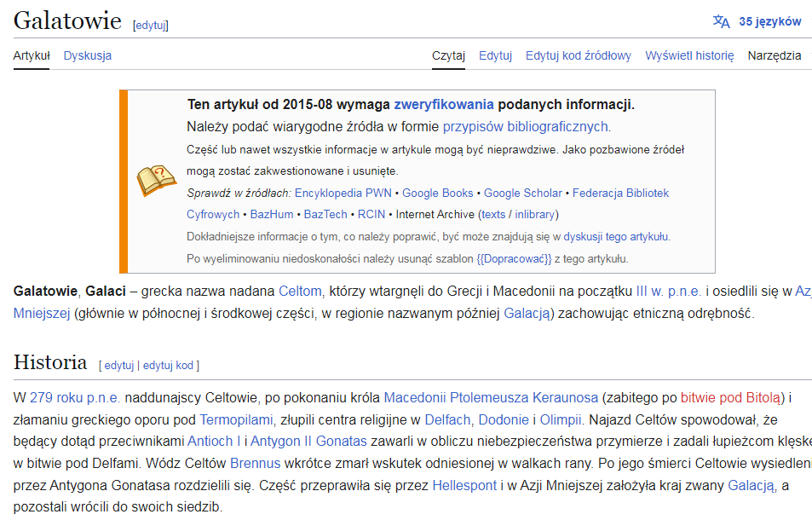Click edytuj link beside Galatowie title
Image resolution: width=812 pixels, height=520 pixels.
point(151,26)
